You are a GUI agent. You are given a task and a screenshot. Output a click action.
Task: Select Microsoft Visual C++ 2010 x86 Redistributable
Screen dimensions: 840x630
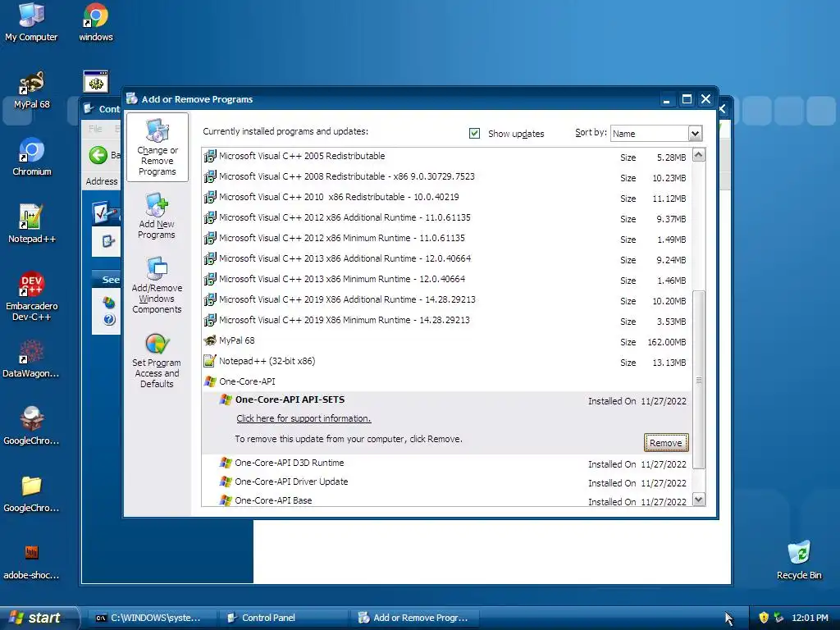point(445,197)
